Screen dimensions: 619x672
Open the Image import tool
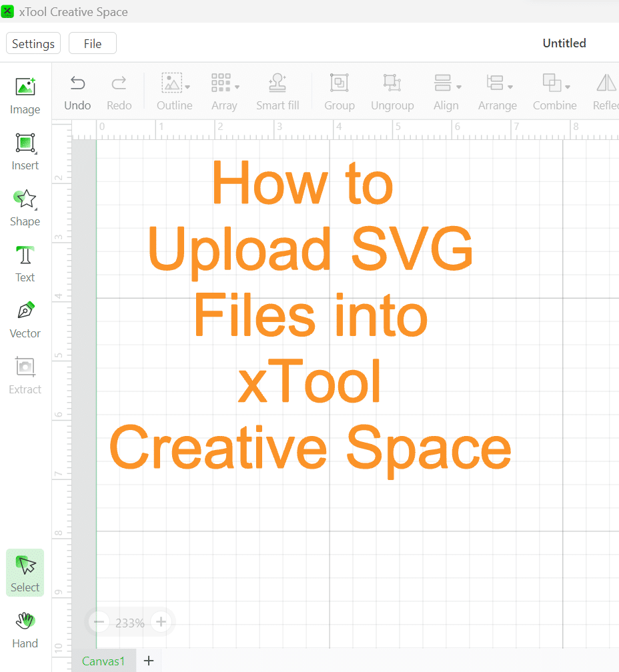coord(25,96)
